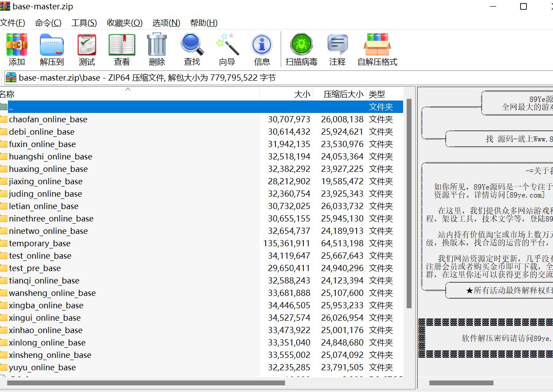Sort by the 名称 column header
The image size is (553, 392).
[129, 94]
